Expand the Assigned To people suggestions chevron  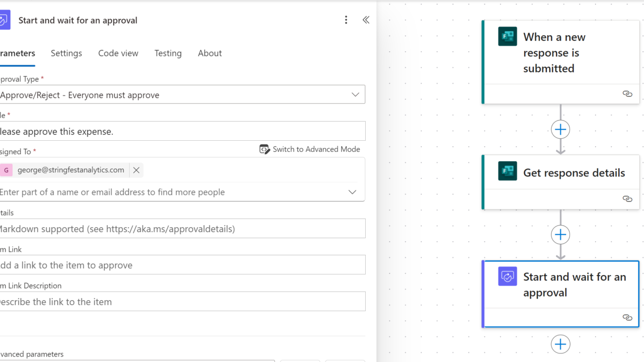click(x=352, y=192)
